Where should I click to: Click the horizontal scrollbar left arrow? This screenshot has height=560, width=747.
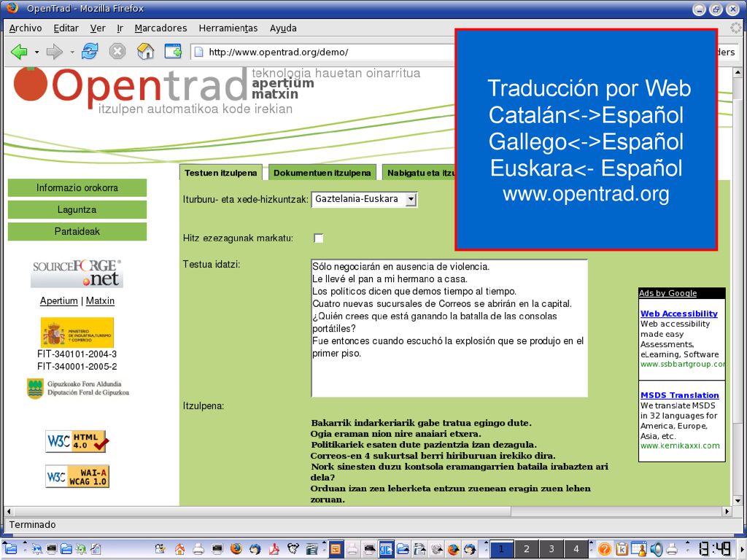pos(9,511)
